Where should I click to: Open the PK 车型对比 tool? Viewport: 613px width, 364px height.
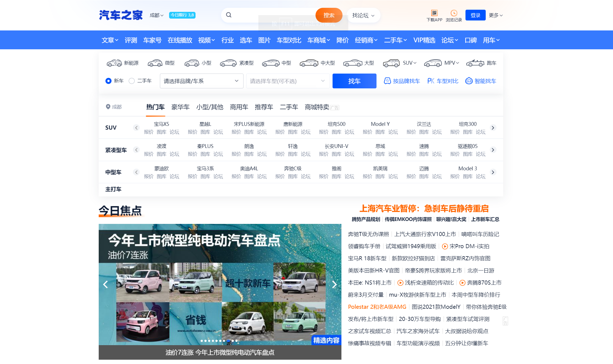pyautogui.click(x=443, y=81)
